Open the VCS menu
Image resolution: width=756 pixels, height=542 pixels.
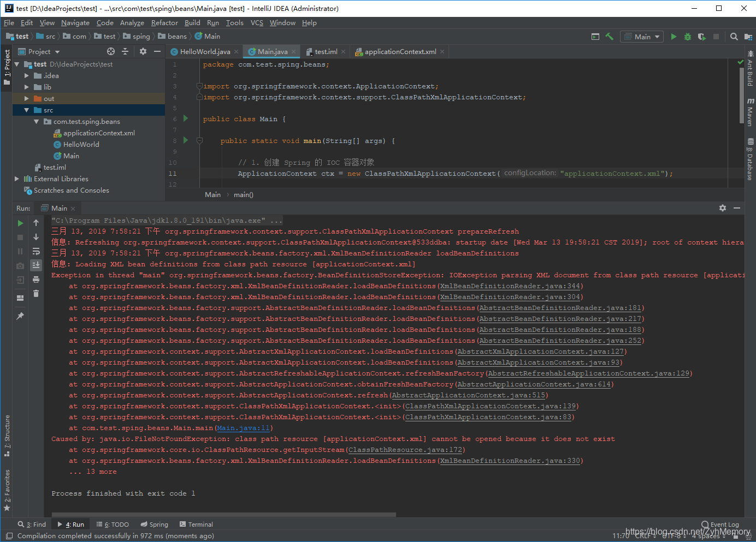pos(257,22)
